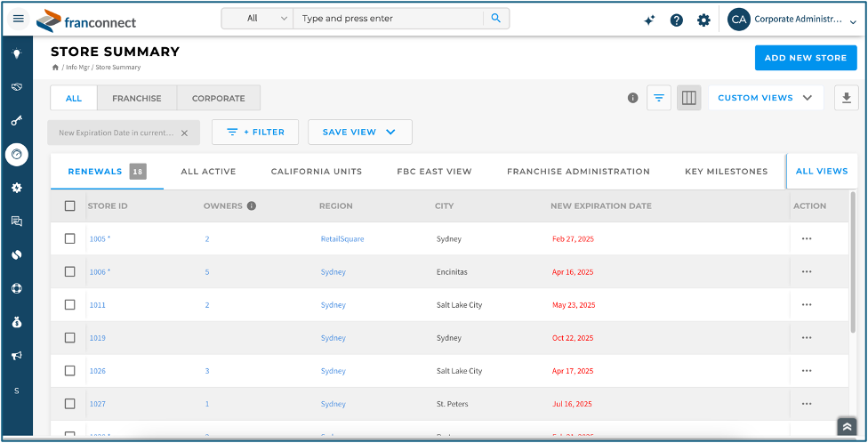This screenshot has width=868, height=443.
Task: Click the scroll-to-top double chevron
Action: [847, 427]
